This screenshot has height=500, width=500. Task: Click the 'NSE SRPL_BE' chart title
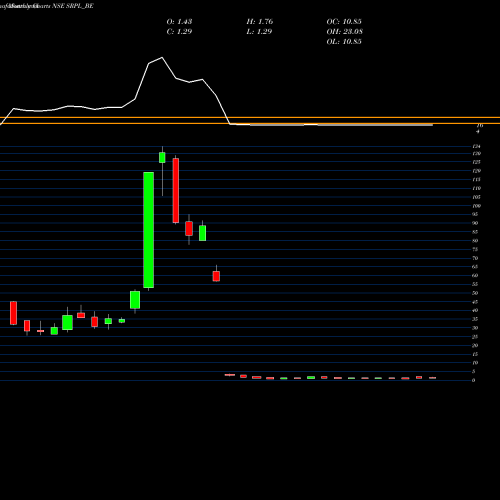click(x=73, y=6)
